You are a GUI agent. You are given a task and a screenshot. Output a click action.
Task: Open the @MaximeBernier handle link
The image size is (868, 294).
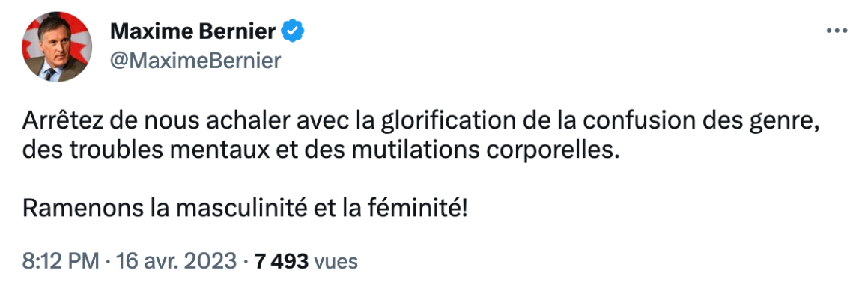coord(195,61)
